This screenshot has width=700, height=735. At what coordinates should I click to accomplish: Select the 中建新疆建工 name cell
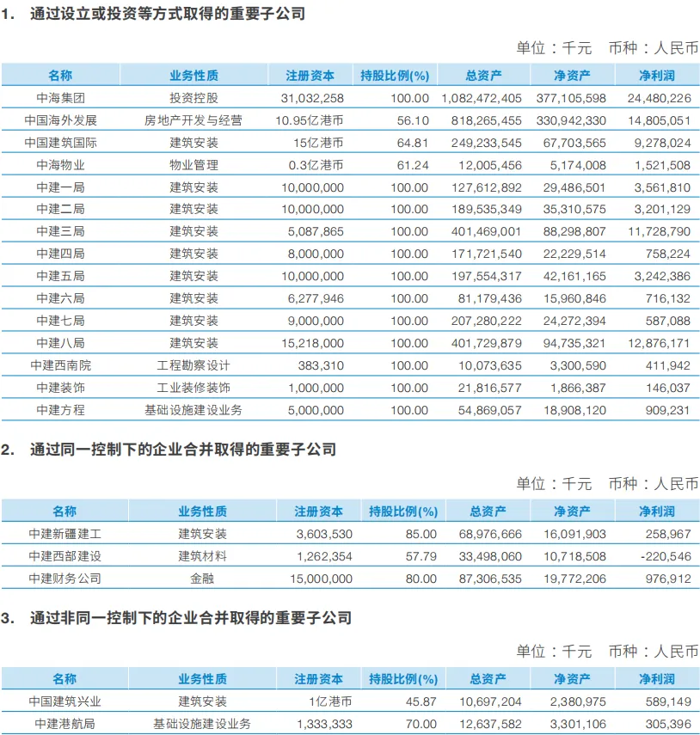pyautogui.click(x=64, y=534)
